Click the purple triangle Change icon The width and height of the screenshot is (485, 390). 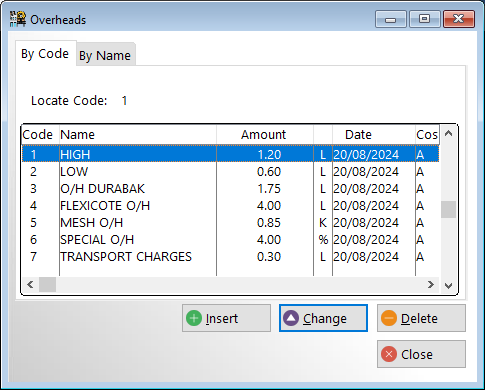(291, 318)
